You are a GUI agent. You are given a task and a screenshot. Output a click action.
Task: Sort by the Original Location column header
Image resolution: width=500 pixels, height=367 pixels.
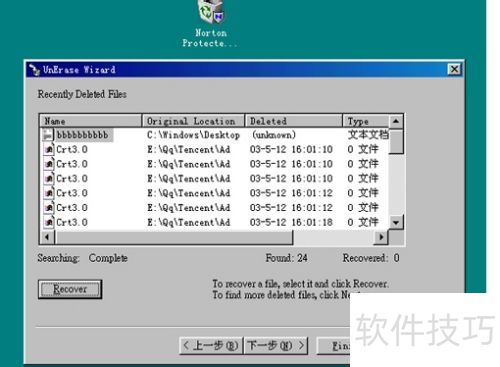193,121
